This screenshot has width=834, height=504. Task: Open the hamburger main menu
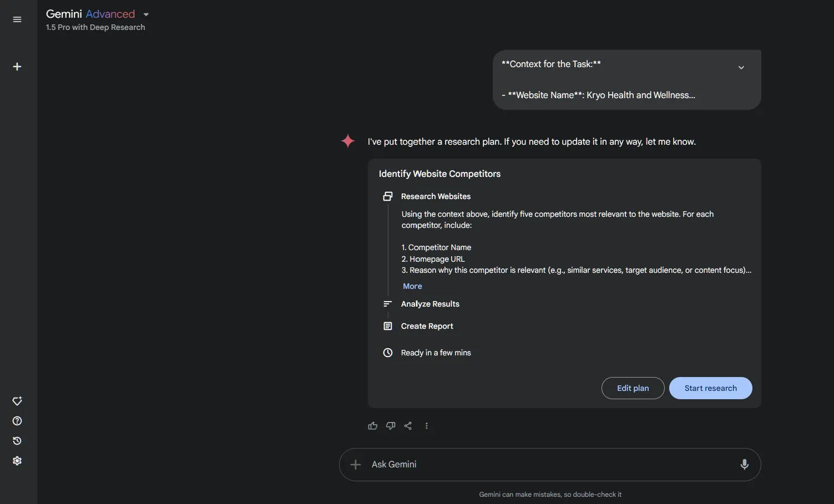click(x=17, y=19)
